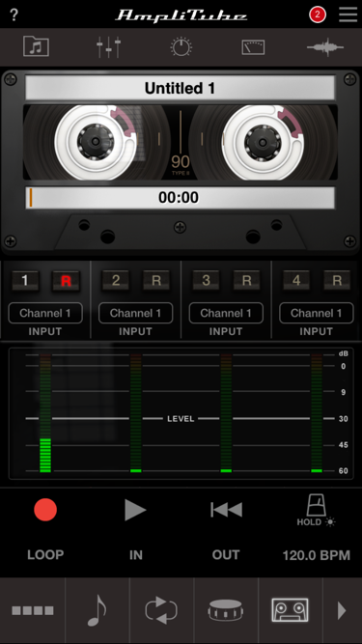Switch to the drummer tab
Screen dimensions: 362x644
pos(226,610)
